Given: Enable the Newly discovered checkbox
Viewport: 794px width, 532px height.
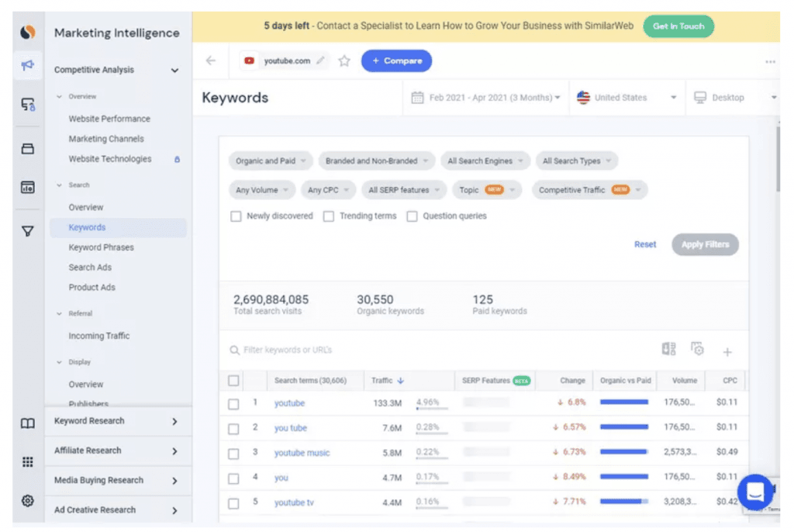Looking at the screenshot, I should pyautogui.click(x=236, y=216).
